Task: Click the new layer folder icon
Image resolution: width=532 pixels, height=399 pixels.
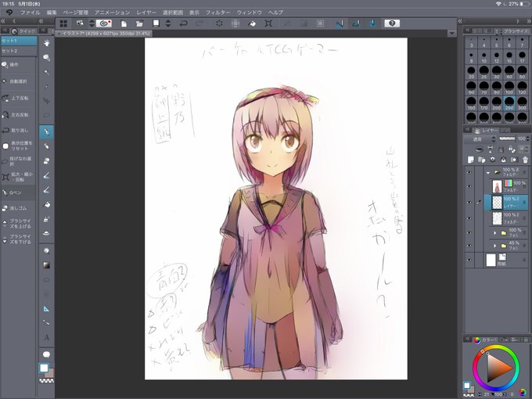Action: click(x=481, y=160)
